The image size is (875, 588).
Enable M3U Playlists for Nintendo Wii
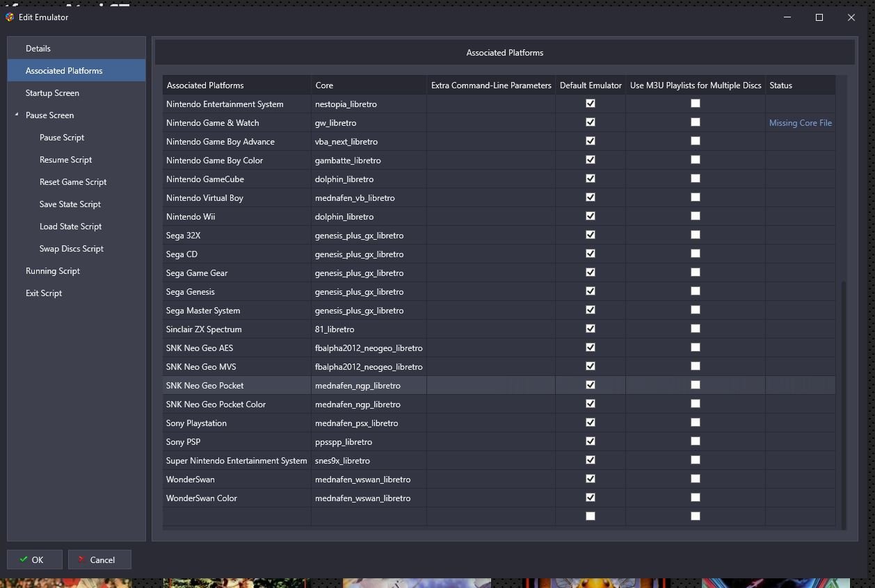pyautogui.click(x=696, y=216)
